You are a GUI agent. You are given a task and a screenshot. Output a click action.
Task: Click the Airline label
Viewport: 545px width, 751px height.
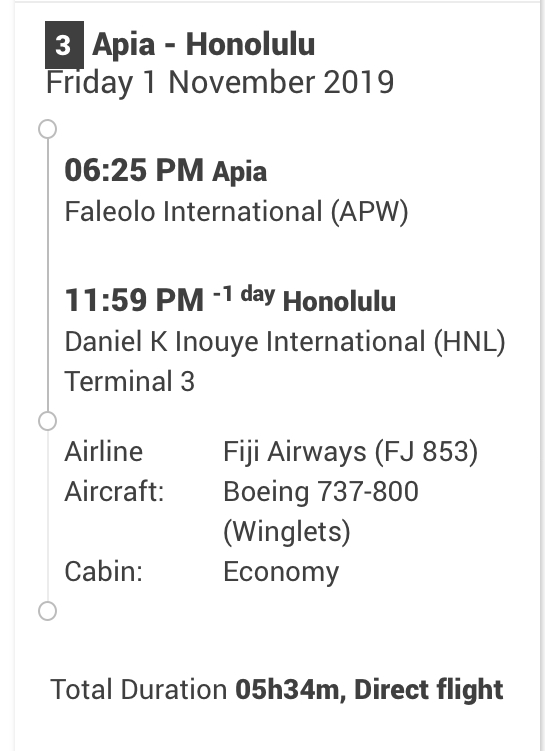click(103, 452)
